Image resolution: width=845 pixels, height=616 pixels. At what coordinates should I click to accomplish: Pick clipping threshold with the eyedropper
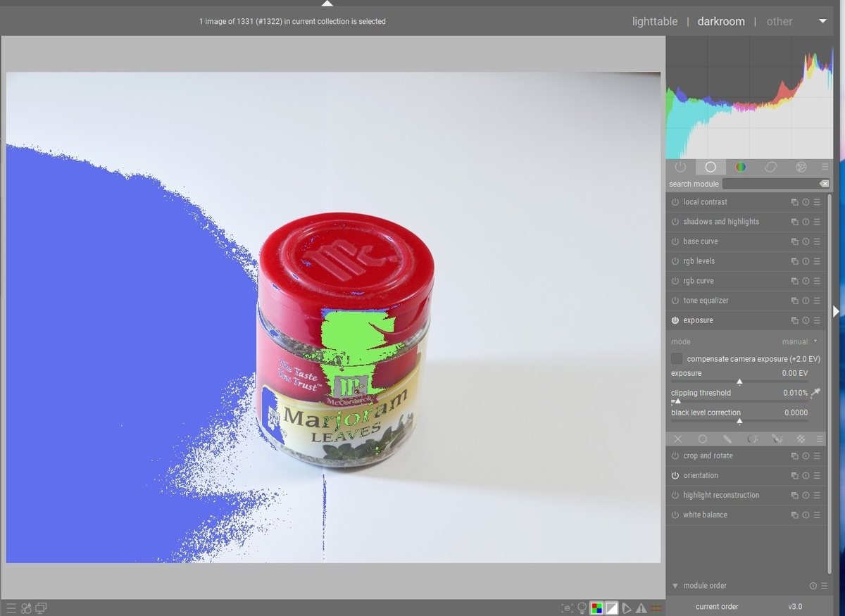tap(816, 393)
